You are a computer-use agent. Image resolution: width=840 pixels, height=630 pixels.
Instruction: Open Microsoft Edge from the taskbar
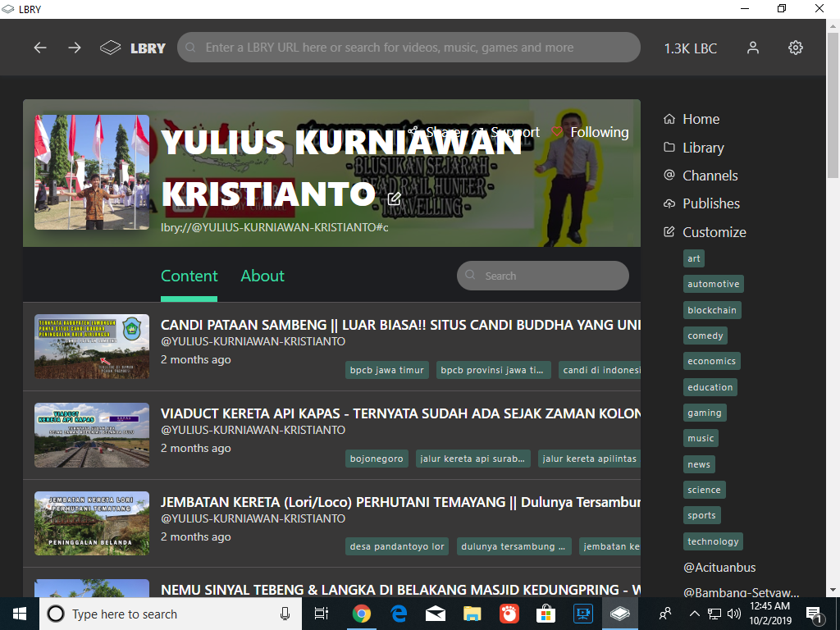tap(399, 614)
